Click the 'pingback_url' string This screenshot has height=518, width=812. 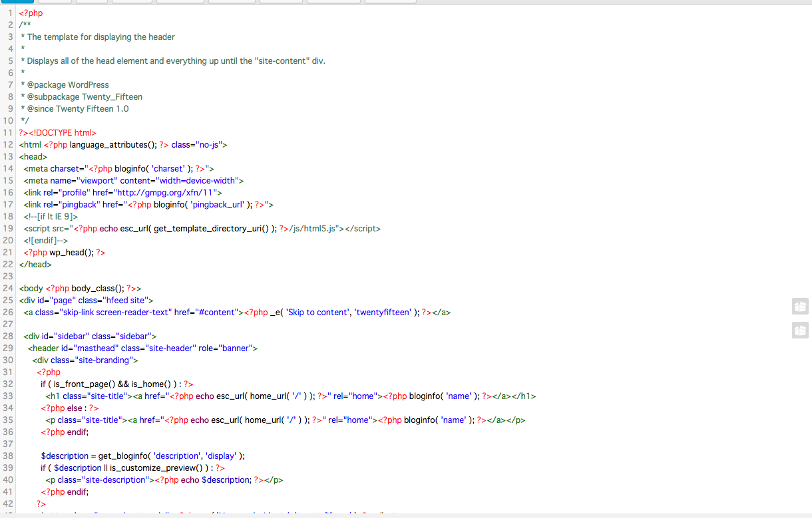coord(218,205)
